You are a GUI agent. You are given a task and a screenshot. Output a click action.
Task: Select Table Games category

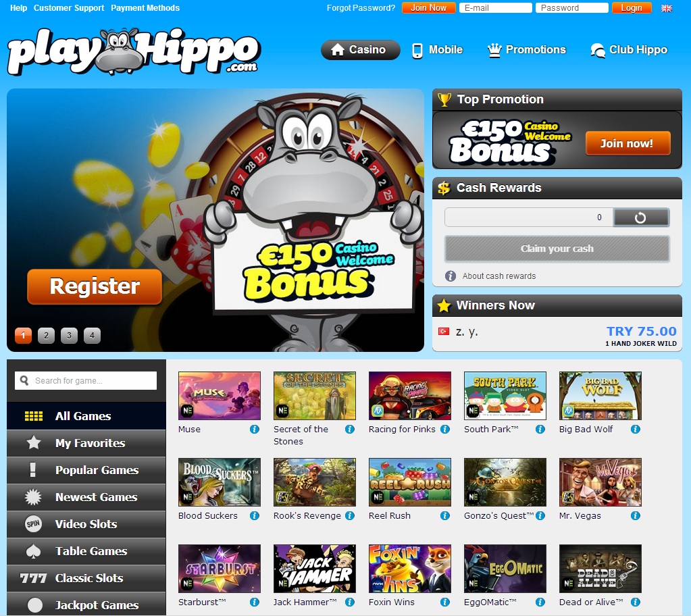click(x=86, y=550)
